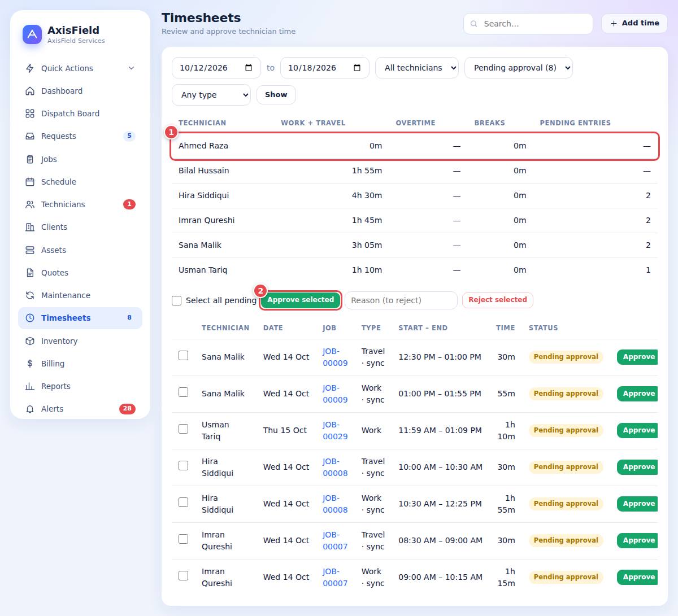The image size is (678, 616).
Task: Click the Billing dollar icon
Action: point(30,364)
